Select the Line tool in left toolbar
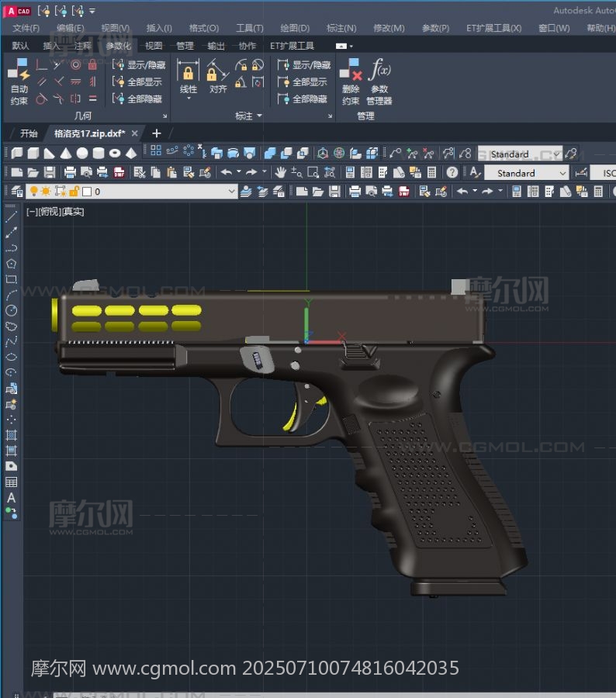This screenshot has width=616, height=698. coord(11,217)
